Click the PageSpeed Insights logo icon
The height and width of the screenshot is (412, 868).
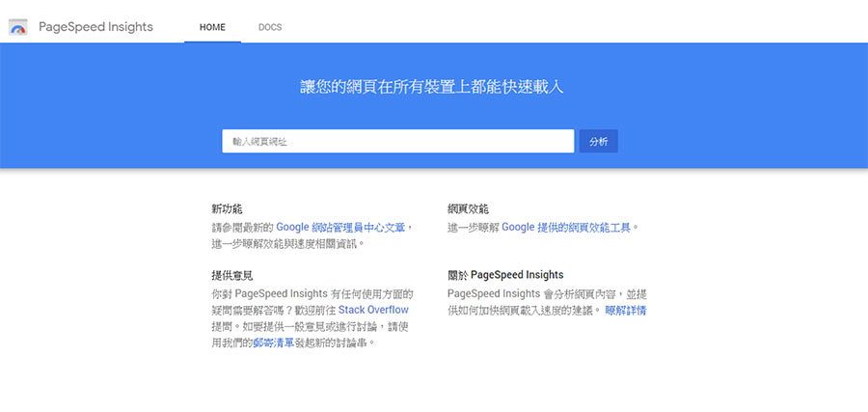coord(17,28)
